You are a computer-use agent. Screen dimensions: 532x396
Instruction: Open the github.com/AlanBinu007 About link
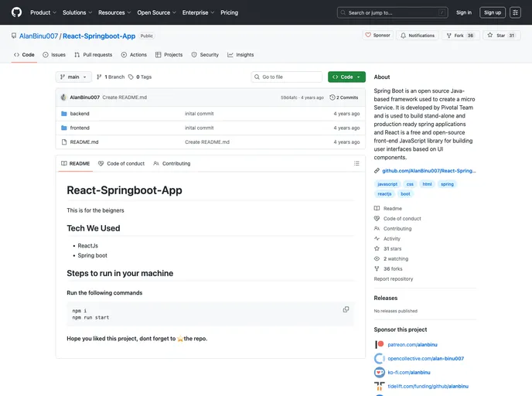click(429, 171)
